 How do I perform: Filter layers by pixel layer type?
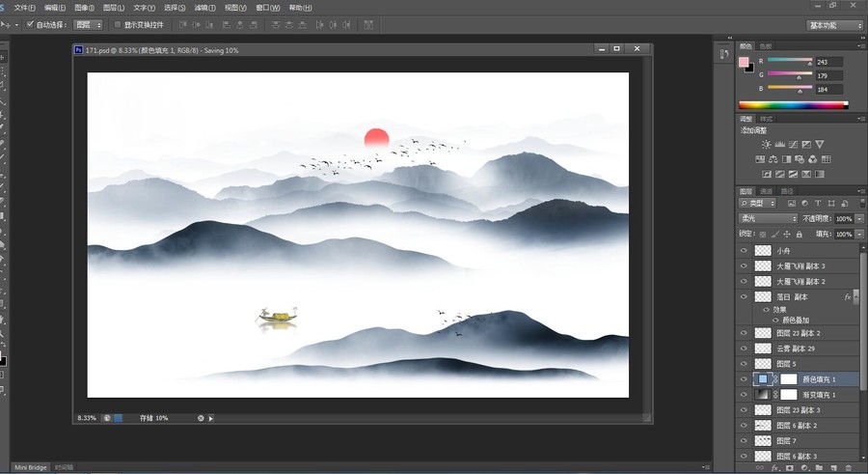(792, 204)
